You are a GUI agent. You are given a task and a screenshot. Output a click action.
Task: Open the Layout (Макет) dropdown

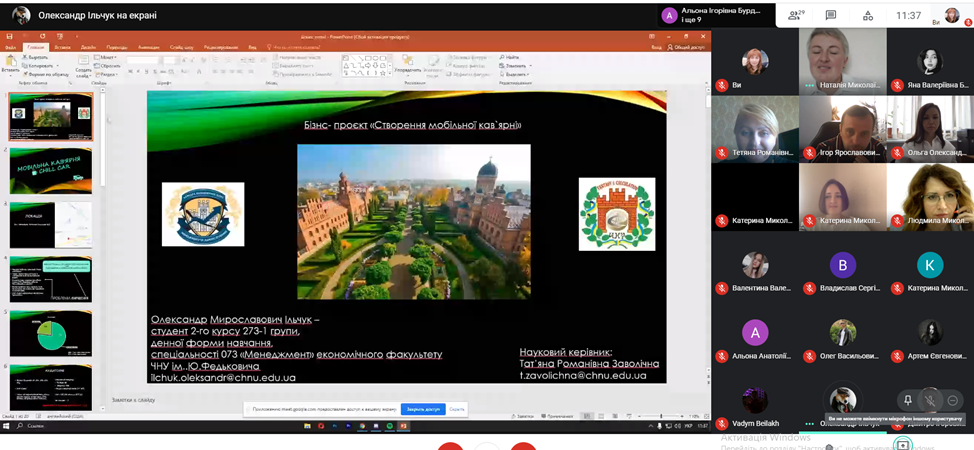106,57
